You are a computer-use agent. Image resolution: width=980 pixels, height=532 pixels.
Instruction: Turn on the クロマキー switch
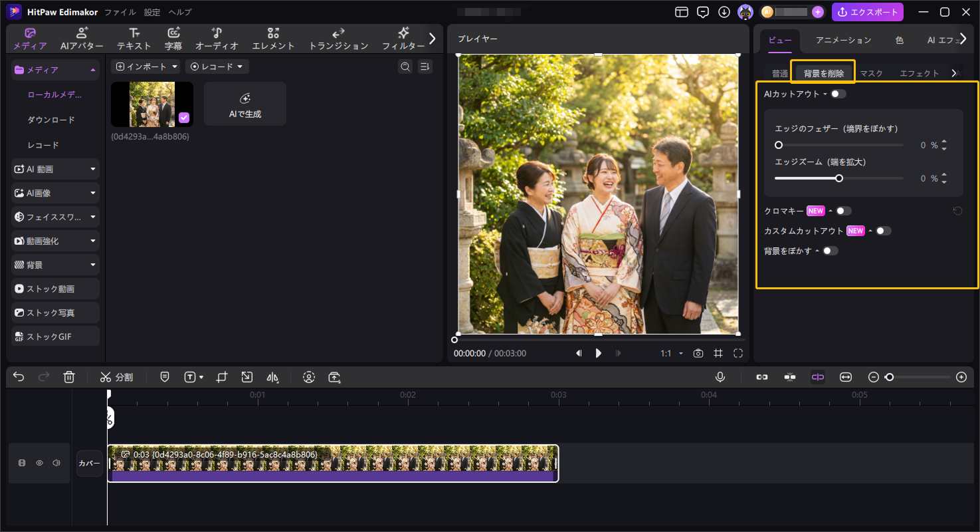[843, 211]
